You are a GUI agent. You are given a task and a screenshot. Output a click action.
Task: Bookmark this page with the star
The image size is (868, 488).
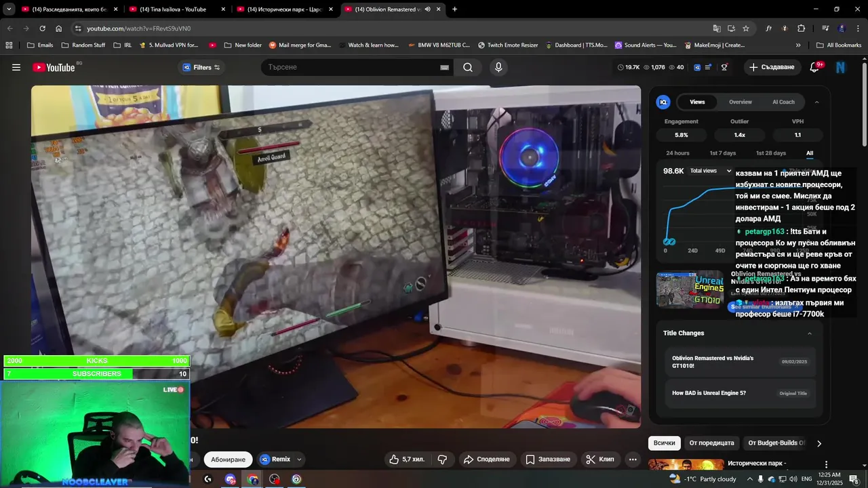tap(746, 28)
